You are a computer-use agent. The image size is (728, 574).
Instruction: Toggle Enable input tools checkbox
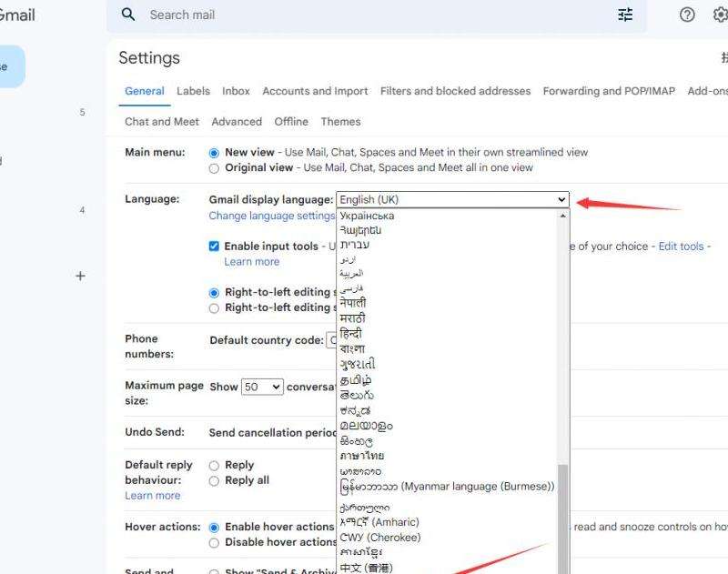(x=214, y=246)
